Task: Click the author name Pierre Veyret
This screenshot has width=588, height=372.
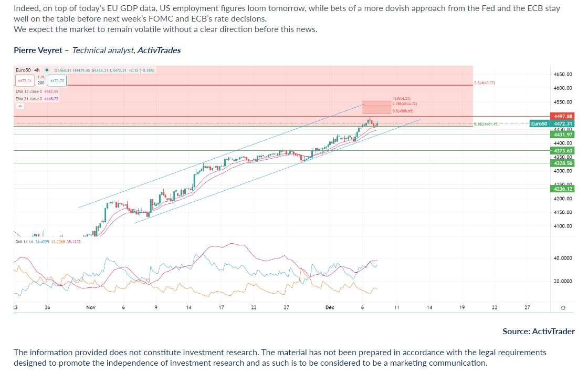Action: [38, 50]
